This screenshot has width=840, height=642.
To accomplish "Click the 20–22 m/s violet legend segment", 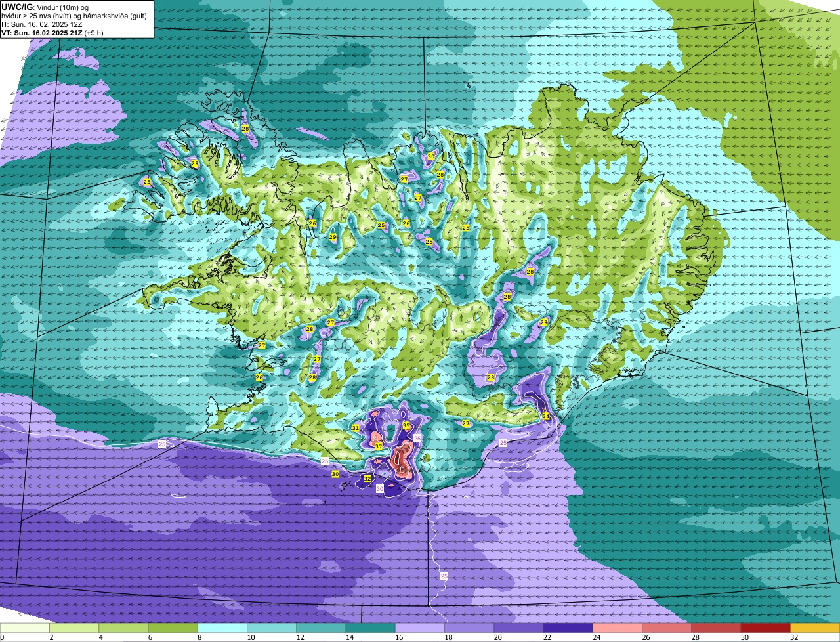I will pyautogui.click(x=519, y=628).
